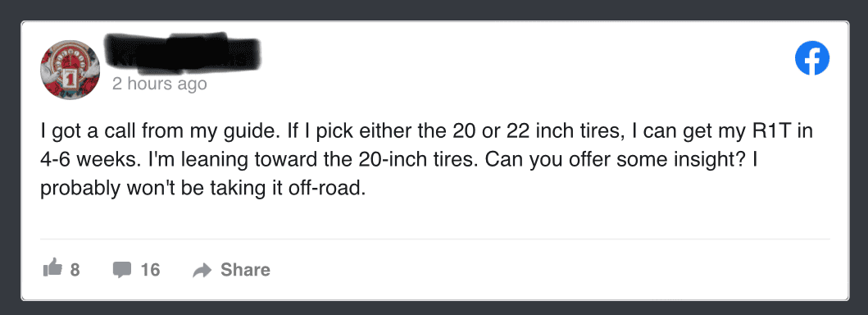View the 8 likes count

[75, 270]
